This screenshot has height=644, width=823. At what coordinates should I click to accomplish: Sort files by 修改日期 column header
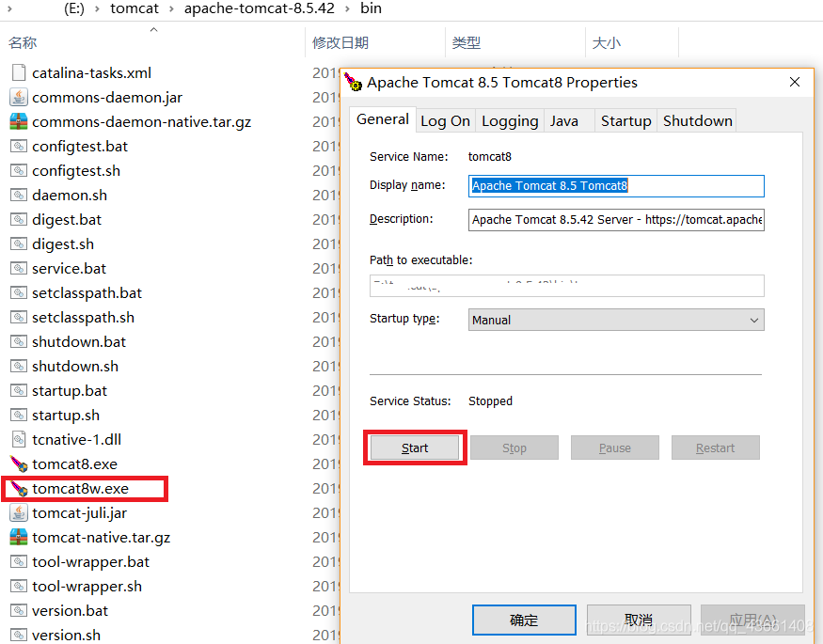[340, 43]
